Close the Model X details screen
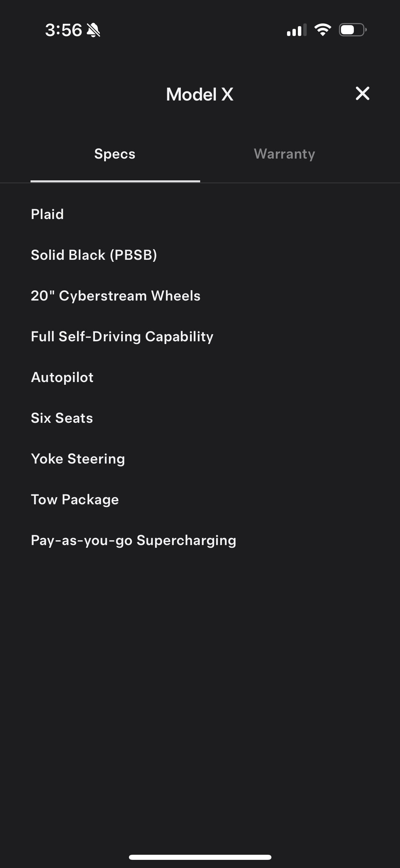Image resolution: width=400 pixels, height=868 pixels. point(362,93)
